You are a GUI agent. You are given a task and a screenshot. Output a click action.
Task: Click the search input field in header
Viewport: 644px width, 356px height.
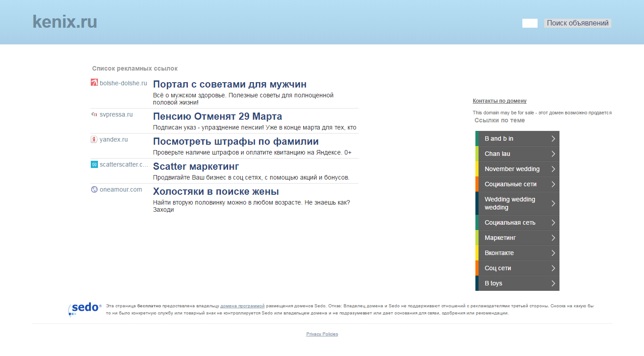click(x=530, y=23)
